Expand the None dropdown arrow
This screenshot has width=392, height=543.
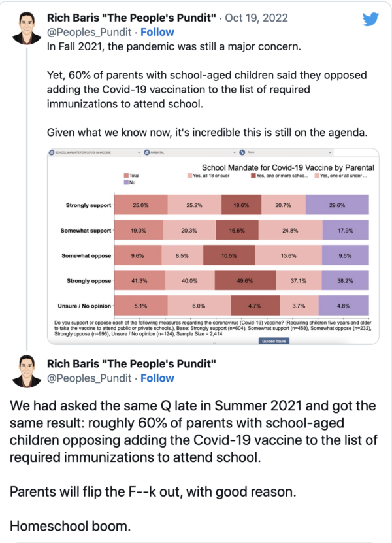[x=330, y=152]
